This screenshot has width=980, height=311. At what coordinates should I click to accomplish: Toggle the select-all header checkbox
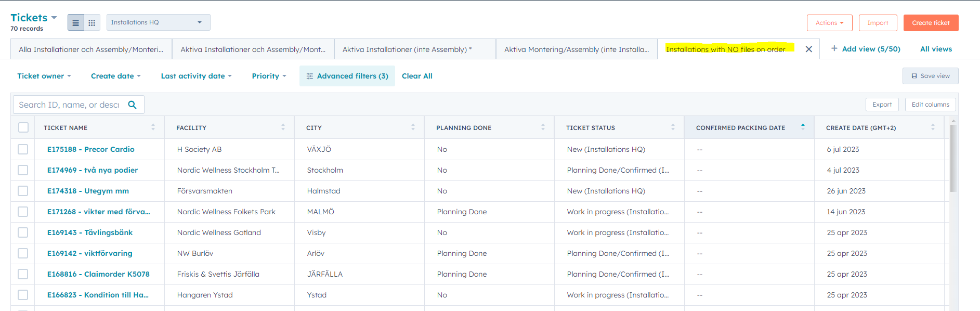(x=23, y=127)
